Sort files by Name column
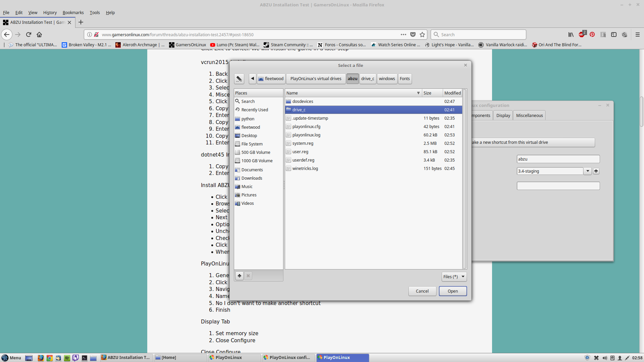The image size is (644, 362). [353, 93]
